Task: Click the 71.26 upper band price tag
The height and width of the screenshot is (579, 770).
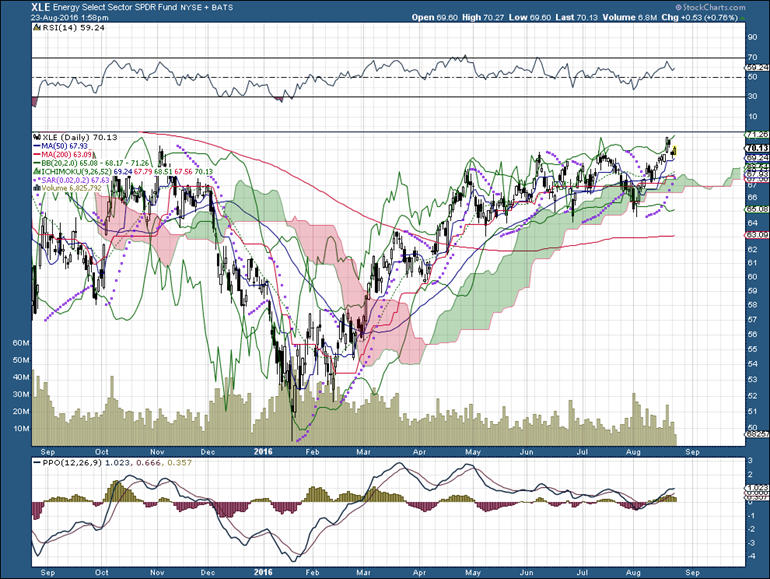Action: coord(757,134)
